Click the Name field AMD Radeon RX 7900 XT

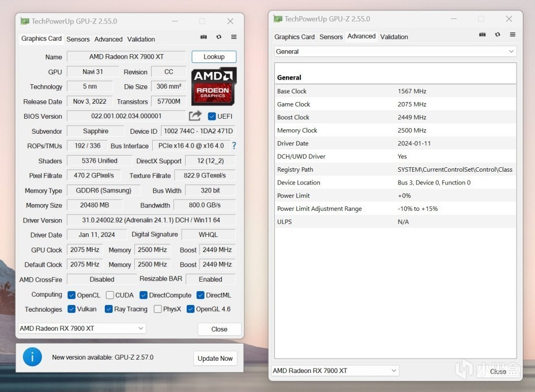pos(127,57)
